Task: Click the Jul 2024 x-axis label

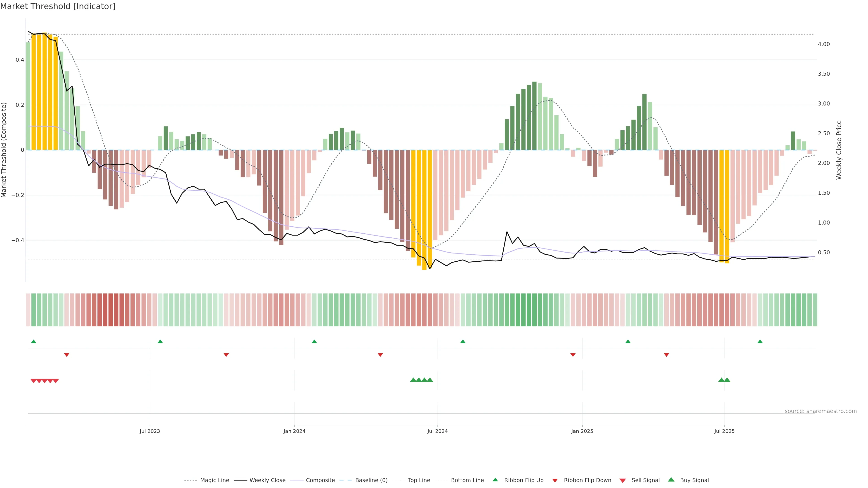Action: [437, 431]
